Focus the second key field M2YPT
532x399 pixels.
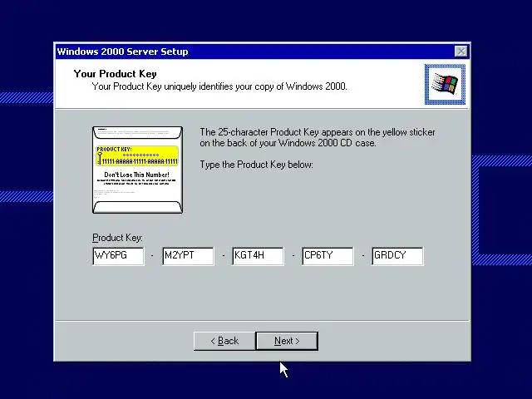(189, 256)
